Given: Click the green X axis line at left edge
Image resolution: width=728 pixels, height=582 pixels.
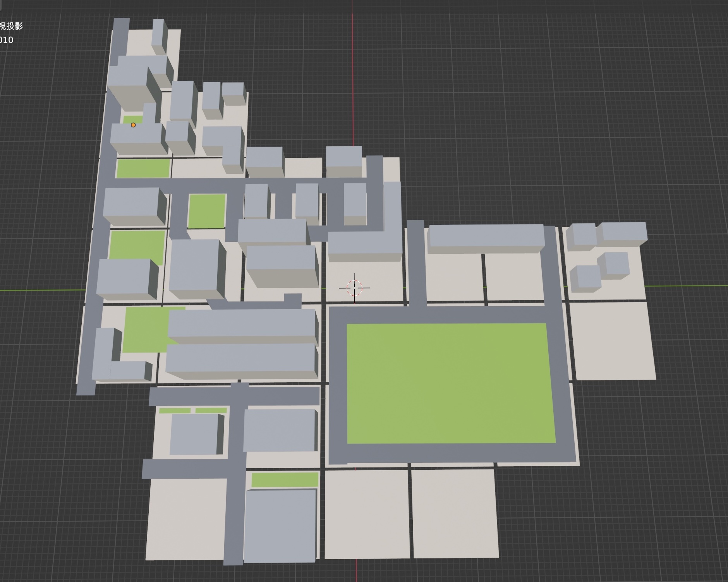Looking at the screenshot, I should pyautogui.click(x=39, y=290).
